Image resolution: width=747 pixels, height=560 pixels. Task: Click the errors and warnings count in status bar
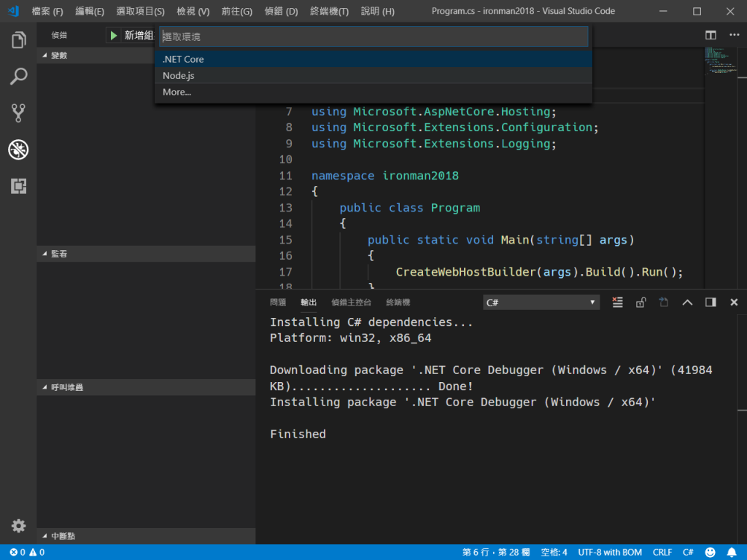(x=27, y=552)
